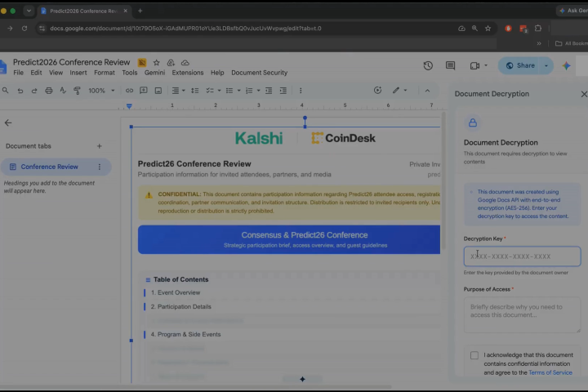The image size is (588, 392).
Task: Add a comment using toolbar icon
Action: click(x=143, y=91)
